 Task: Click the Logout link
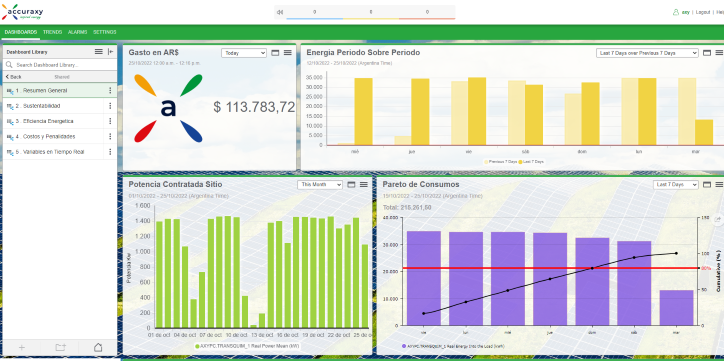[x=703, y=12]
